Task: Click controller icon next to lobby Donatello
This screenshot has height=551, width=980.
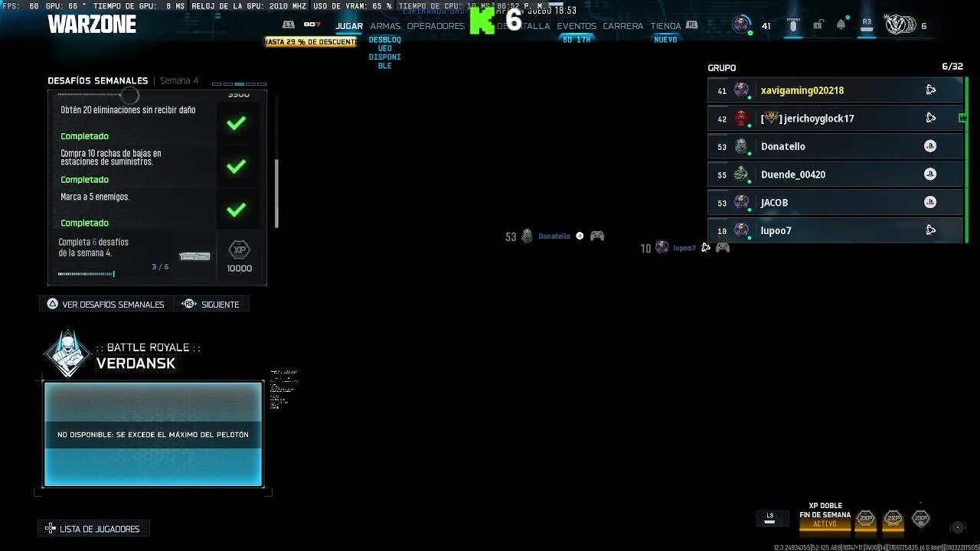Action: tap(597, 236)
